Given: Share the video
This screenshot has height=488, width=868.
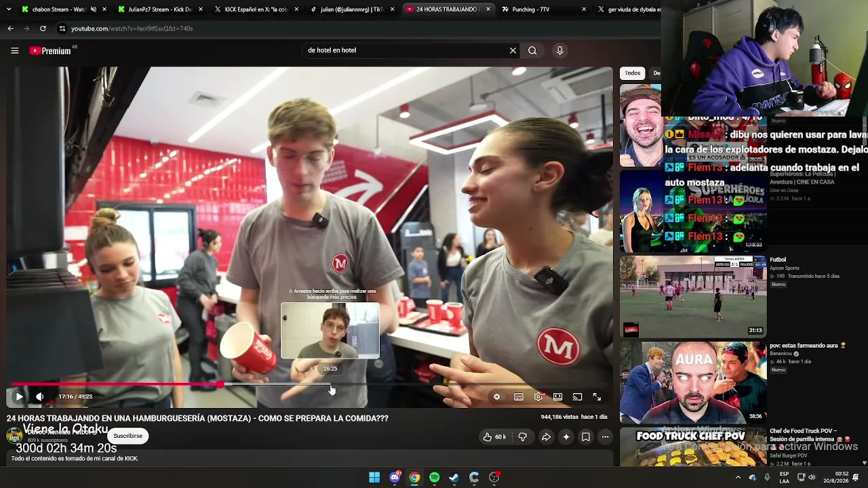Looking at the screenshot, I should coord(546,437).
